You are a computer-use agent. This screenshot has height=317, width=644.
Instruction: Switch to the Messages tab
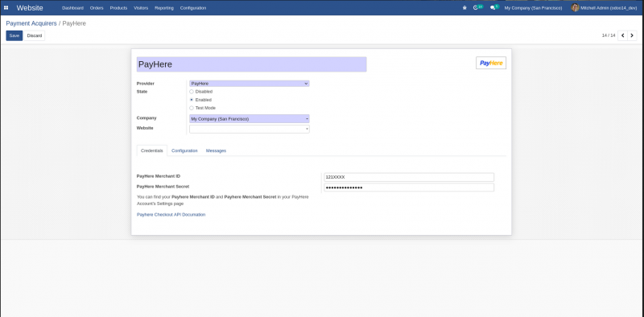pos(216,150)
